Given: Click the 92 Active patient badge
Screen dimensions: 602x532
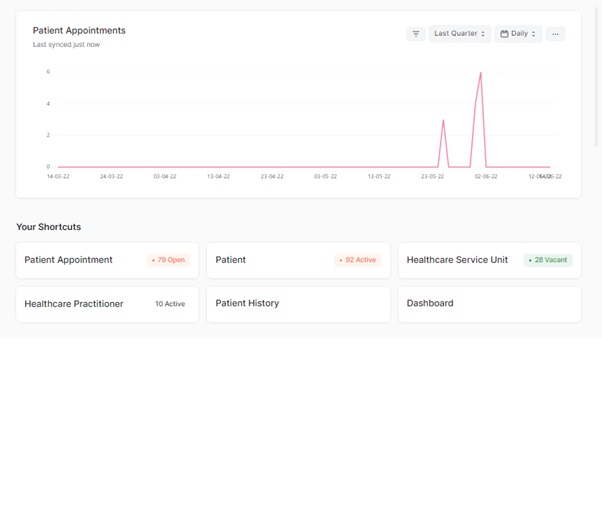Looking at the screenshot, I should [358, 260].
